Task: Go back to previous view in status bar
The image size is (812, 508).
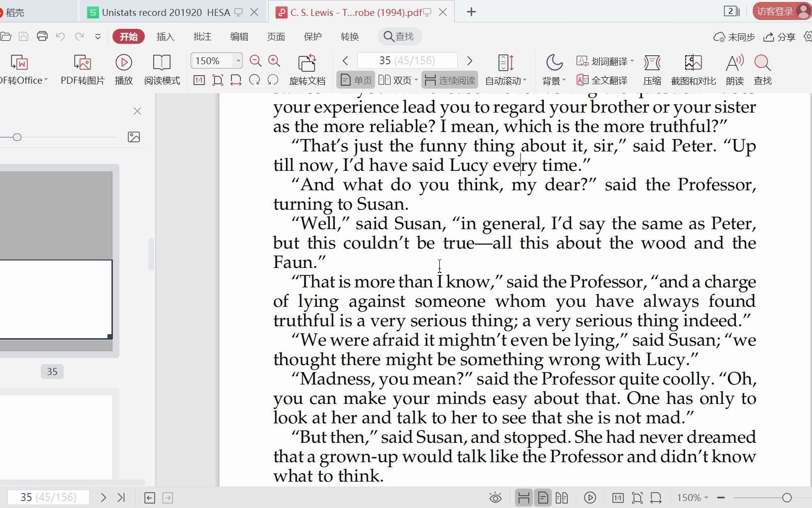Action: click(150, 498)
